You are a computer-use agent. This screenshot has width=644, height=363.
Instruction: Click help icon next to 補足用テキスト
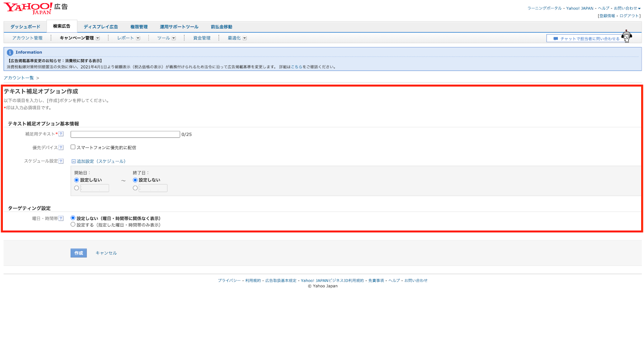pos(61,134)
